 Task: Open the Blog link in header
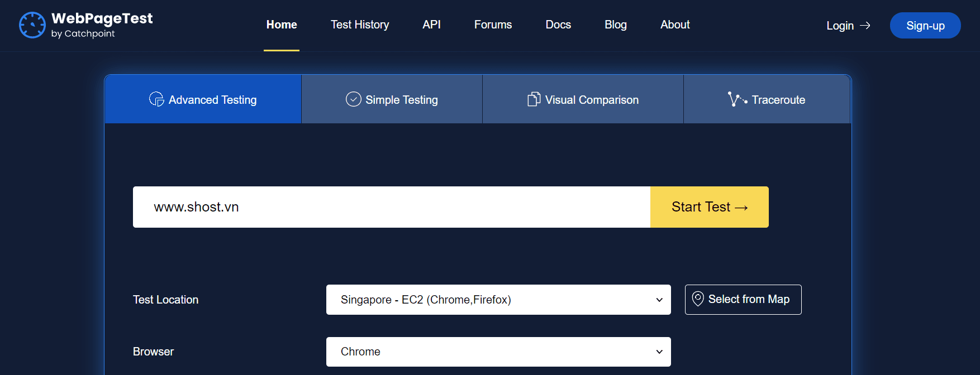(615, 25)
